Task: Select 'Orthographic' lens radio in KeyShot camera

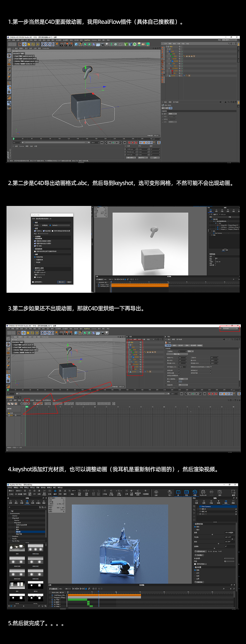Action: point(195,573)
